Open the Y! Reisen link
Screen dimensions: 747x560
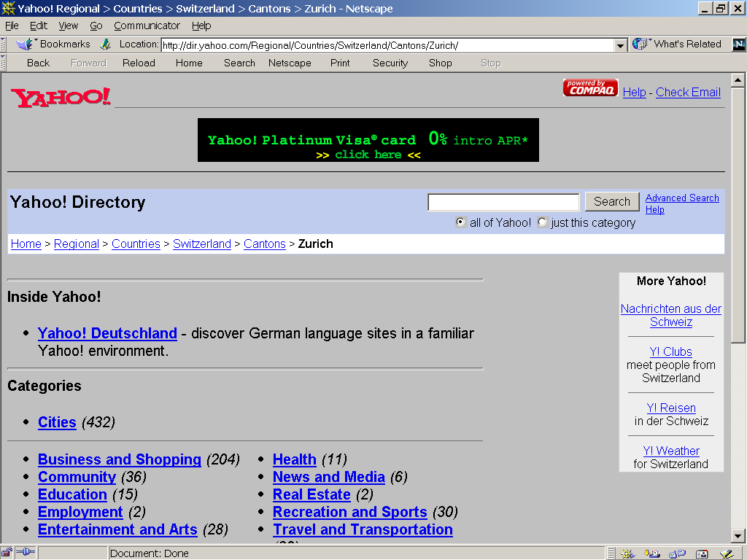(671, 408)
